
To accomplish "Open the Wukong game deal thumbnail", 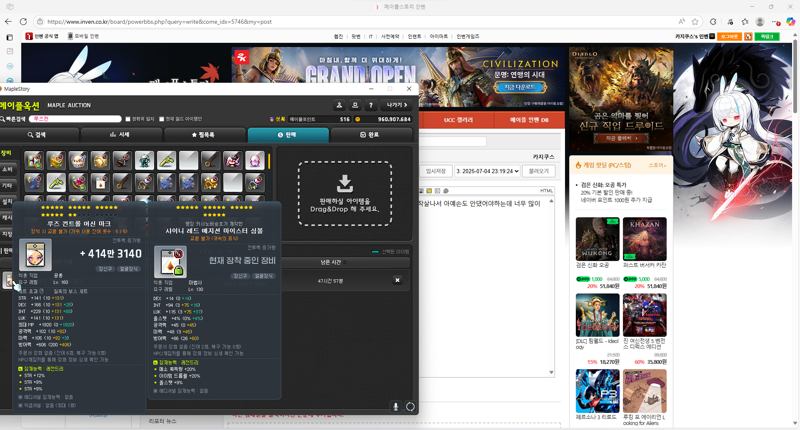I will tap(597, 239).
